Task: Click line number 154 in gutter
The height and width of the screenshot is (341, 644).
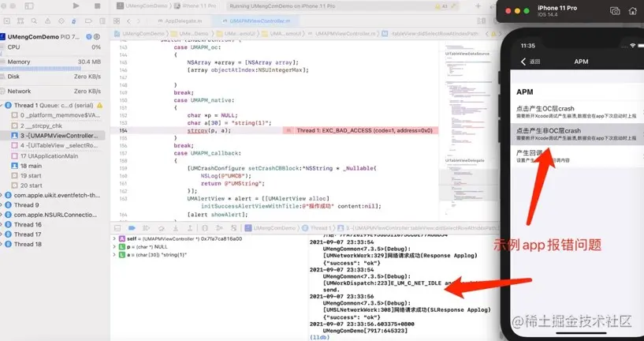Action: [123, 130]
